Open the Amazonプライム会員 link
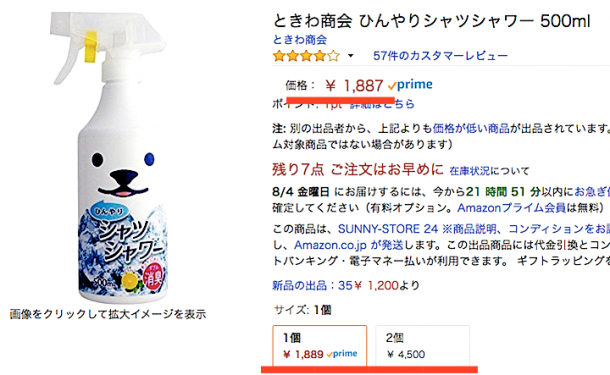610x375 pixels. [x=512, y=208]
